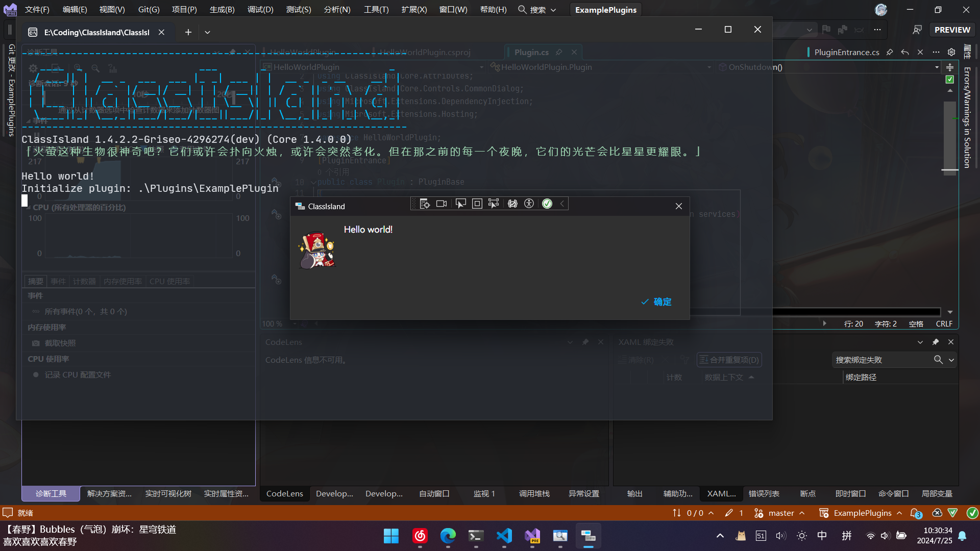
Task: Click Go to Live Visual Tree icon
Action: click(425, 204)
